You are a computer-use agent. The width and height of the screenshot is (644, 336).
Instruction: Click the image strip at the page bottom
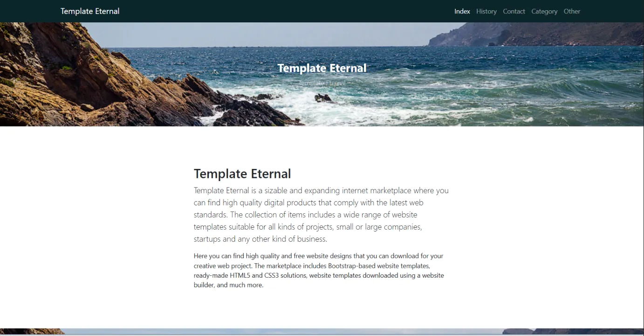click(x=322, y=331)
